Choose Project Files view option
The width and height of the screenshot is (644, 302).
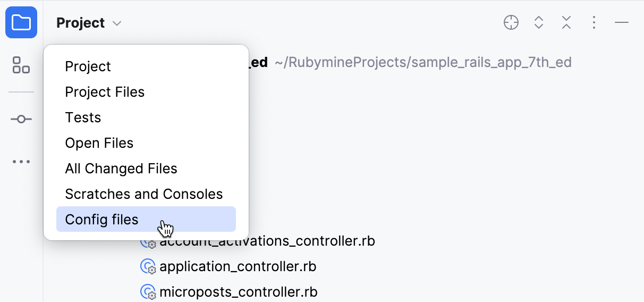click(x=105, y=92)
